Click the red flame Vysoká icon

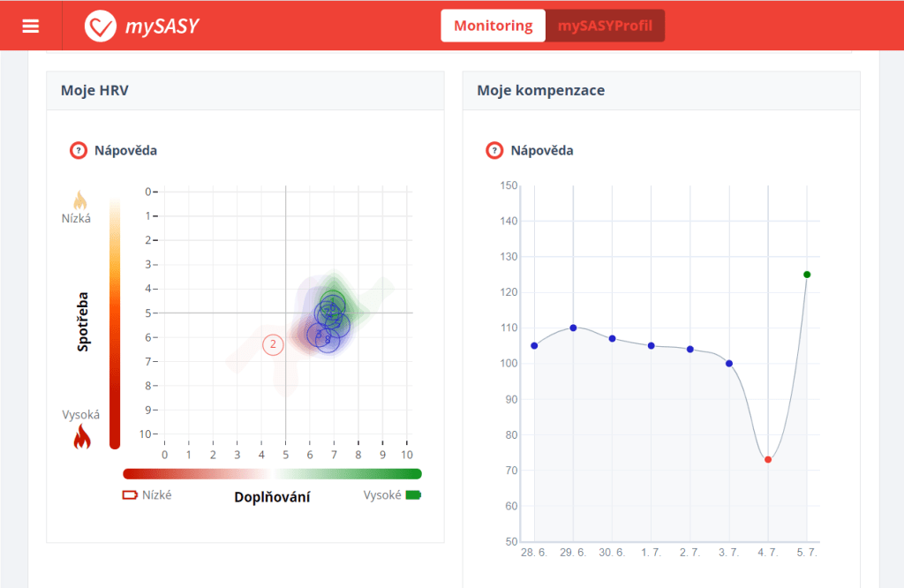[x=81, y=436]
